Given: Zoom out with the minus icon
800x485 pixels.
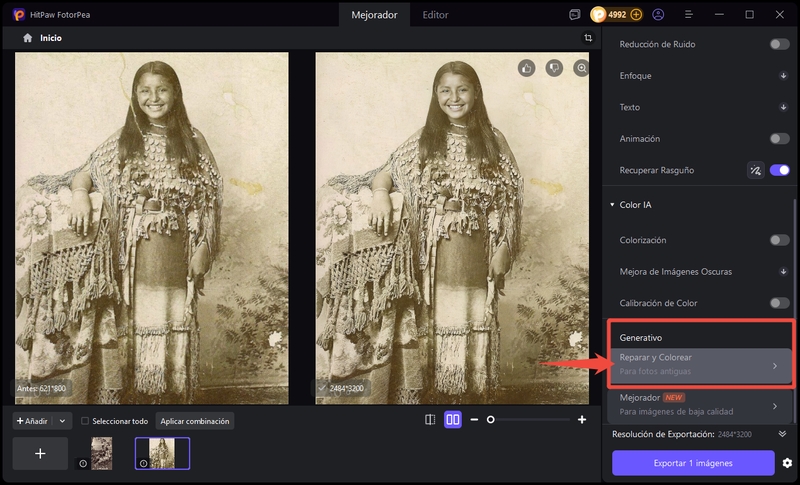Looking at the screenshot, I should point(474,420).
